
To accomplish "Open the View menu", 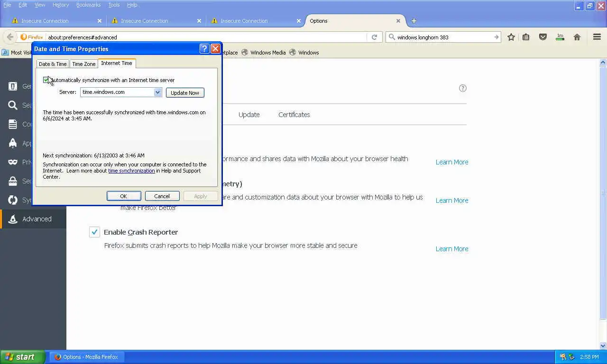I will [40, 5].
